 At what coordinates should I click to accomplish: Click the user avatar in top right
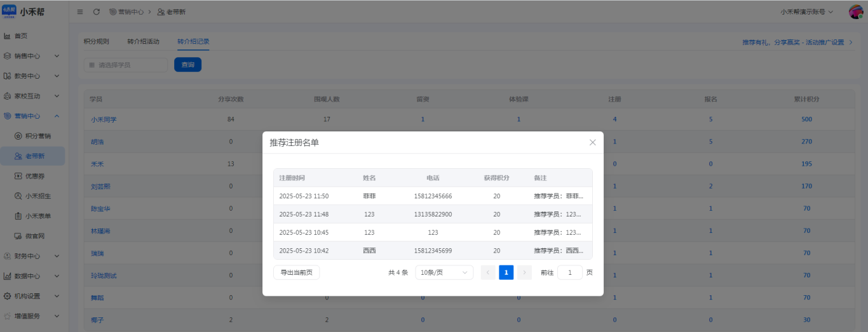[x=855, y=12]
